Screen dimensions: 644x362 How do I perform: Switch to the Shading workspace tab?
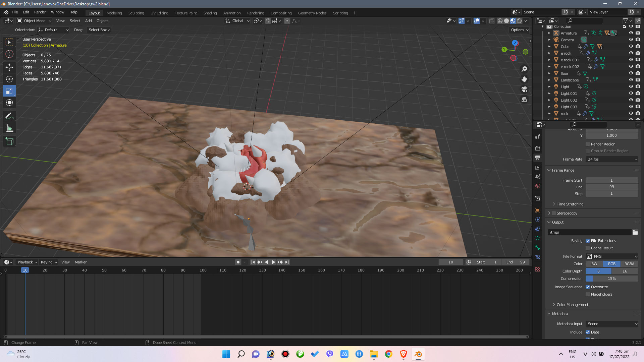pos(210,13)
